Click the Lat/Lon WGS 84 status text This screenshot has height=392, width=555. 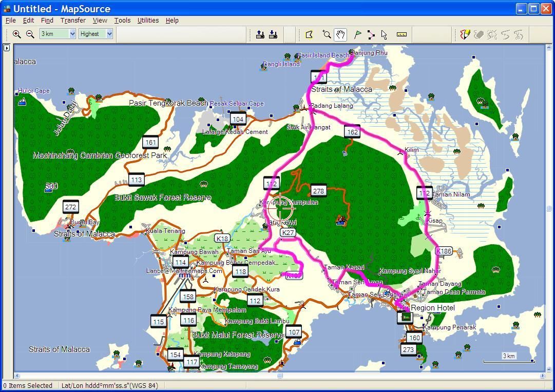[x=110, y=386]
